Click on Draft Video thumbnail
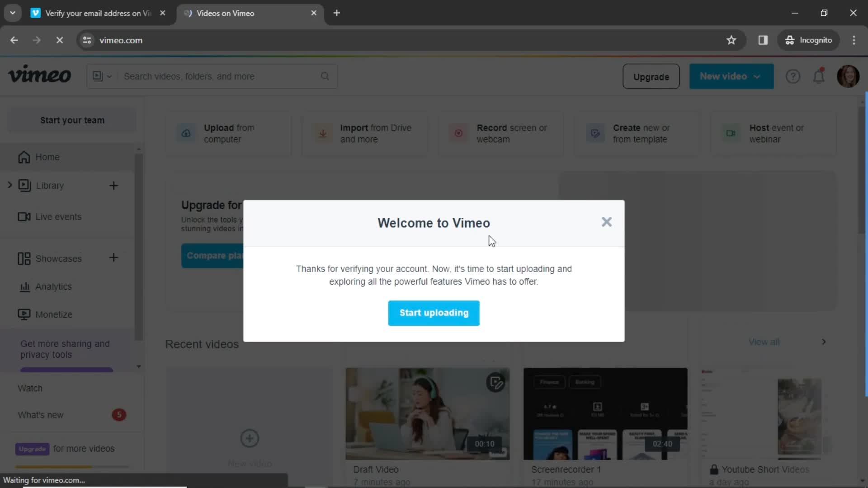This screenshot has width=868, height=488. click(x=427, y=413)
